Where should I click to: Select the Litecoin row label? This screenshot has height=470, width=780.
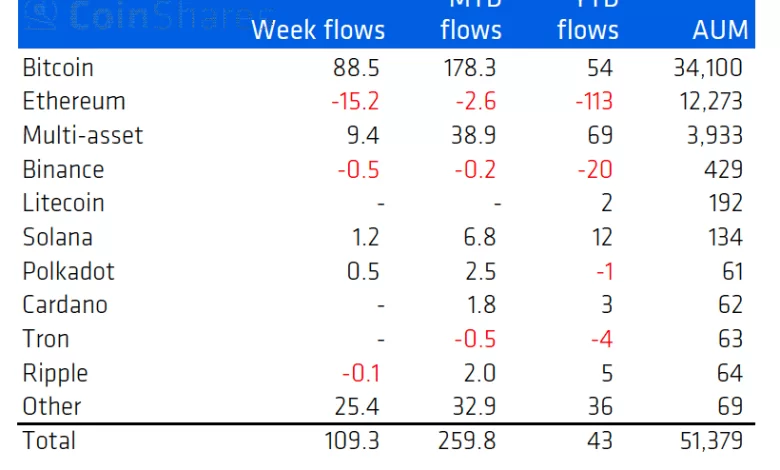tap(64, 203)
